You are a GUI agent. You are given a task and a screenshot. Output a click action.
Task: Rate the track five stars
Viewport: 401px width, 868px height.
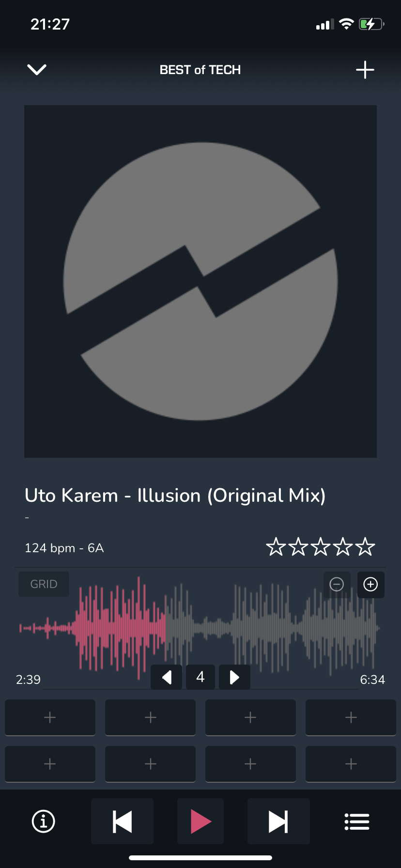click(365, 547)
